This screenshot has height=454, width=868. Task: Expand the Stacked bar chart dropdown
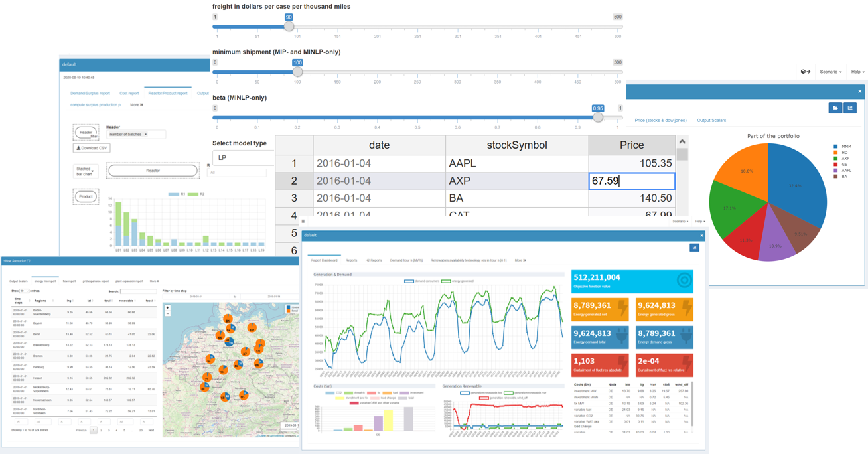(x=87, y=171)
